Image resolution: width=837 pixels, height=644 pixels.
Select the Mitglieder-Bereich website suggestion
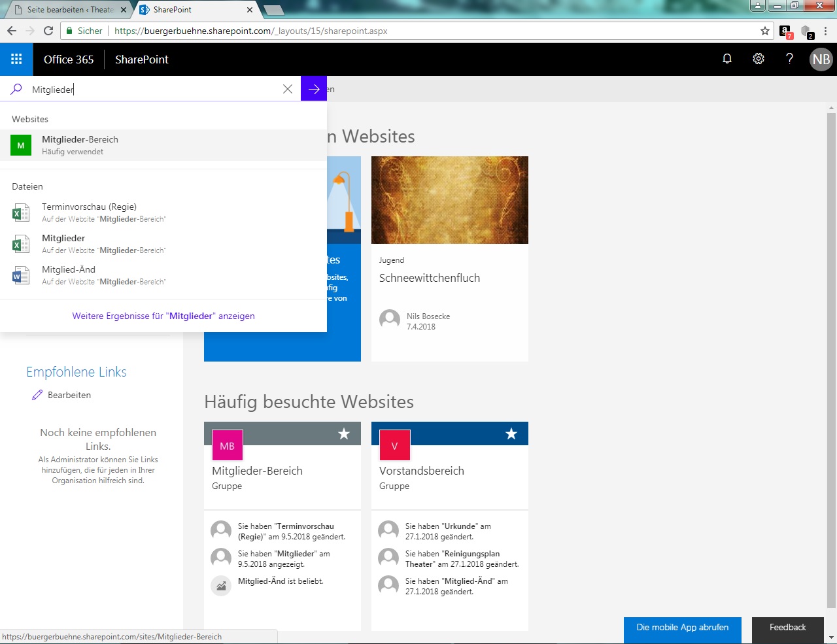(x=80, y=144)
